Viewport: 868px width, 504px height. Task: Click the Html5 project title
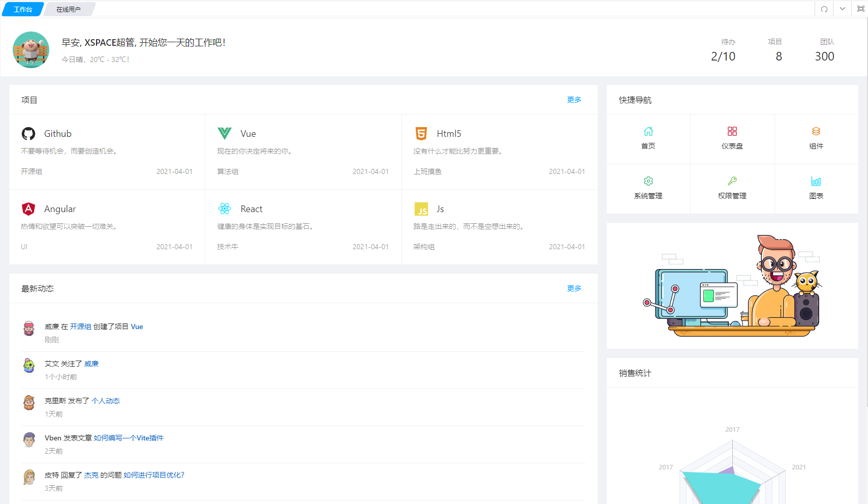point(449,134)
